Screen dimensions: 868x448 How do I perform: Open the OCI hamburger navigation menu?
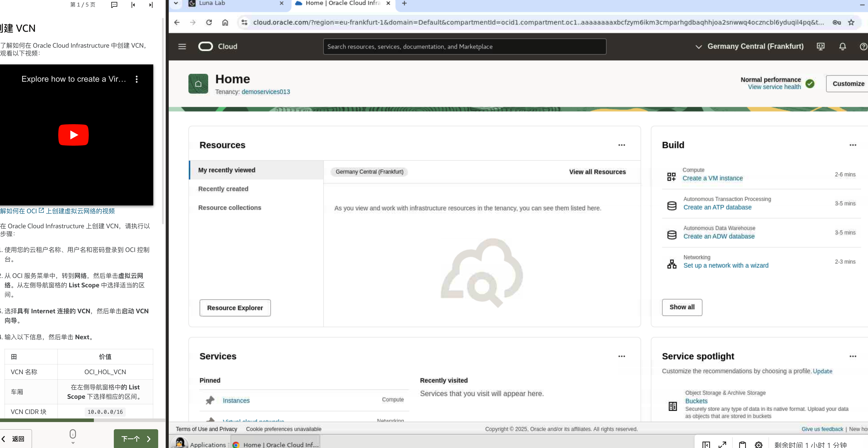click(x=182, y=47)
